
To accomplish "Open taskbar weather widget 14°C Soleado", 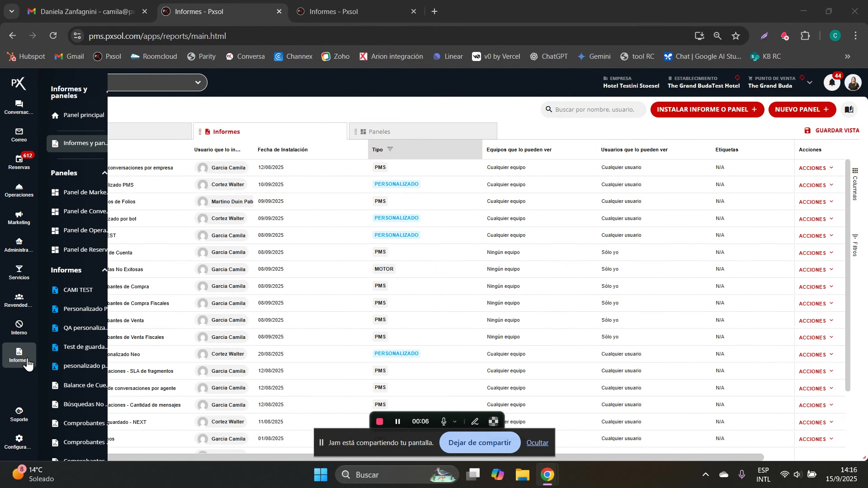I will [x=33, y=474].
